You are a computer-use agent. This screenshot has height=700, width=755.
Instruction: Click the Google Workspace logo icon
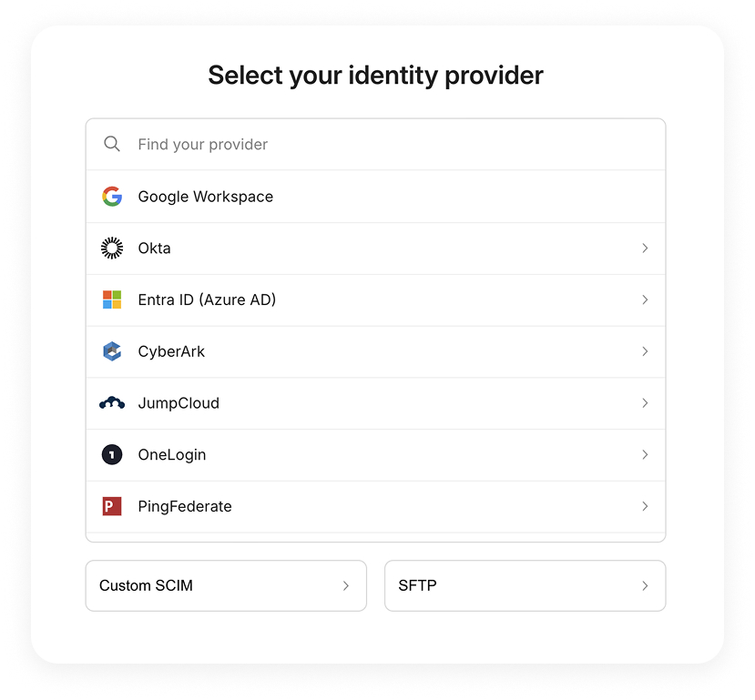pyautogui.click(x=112, y=197)
